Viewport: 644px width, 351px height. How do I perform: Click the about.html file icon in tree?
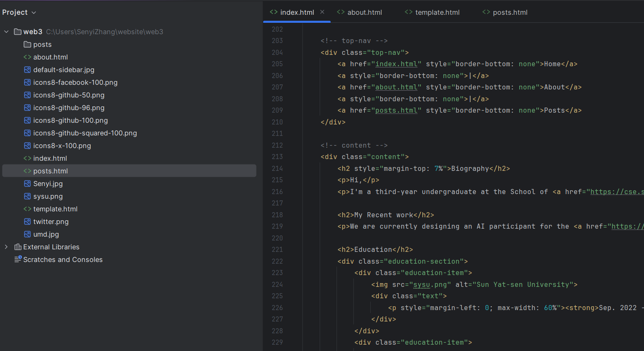[27, 57]
